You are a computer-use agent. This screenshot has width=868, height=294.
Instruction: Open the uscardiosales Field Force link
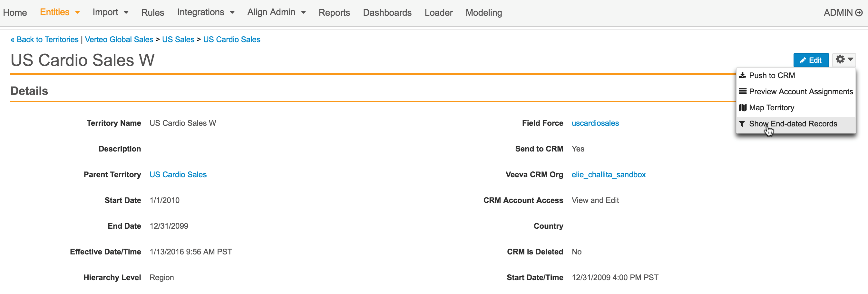click(595, 123)
